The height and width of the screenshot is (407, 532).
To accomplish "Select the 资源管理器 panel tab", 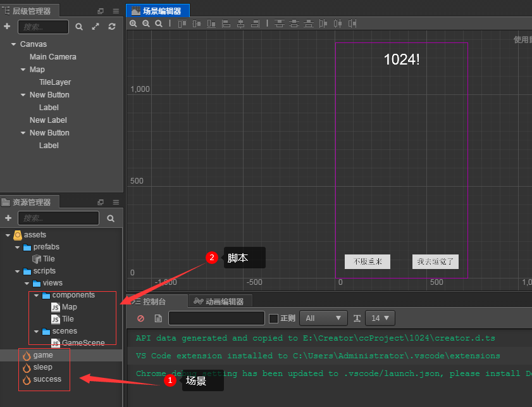I will point(30,203).
